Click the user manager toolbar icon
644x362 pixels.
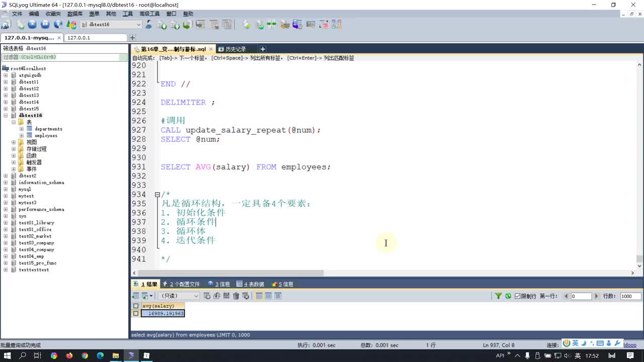(148, 24)
